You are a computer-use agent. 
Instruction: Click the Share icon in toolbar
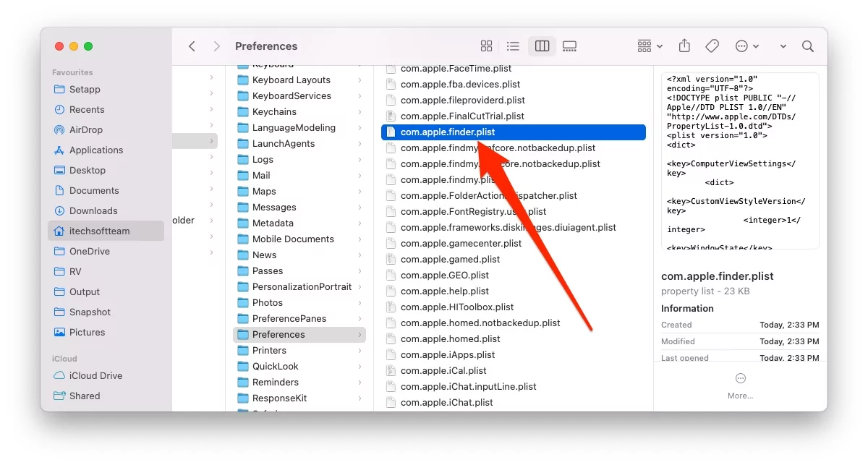tap(684, 46)
